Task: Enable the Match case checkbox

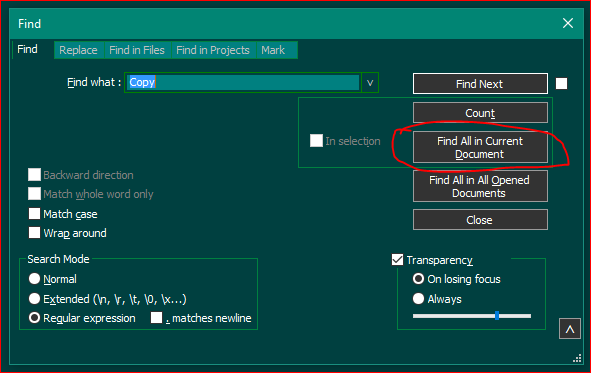Action: click(34, 214)
